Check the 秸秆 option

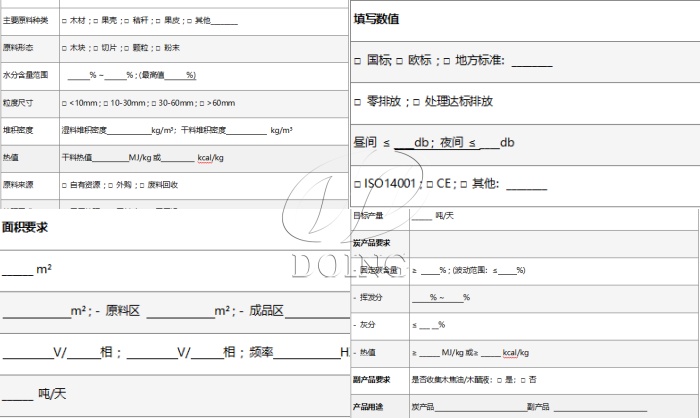127,21
